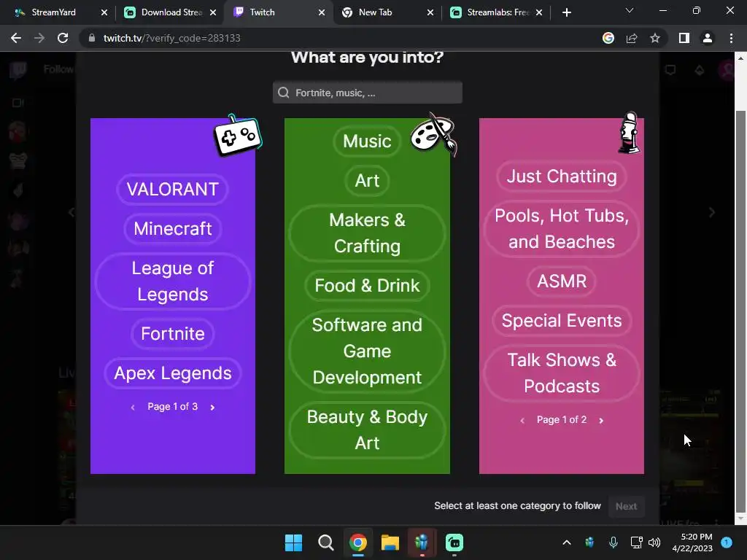The image size is (747, 560).
Task: Reload the Twitch page
Action: 63,38
